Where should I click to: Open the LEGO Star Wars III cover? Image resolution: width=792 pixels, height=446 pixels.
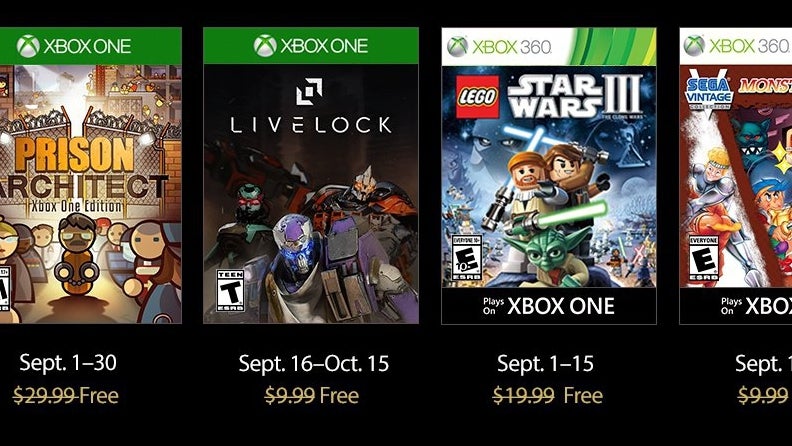point(549,176)
